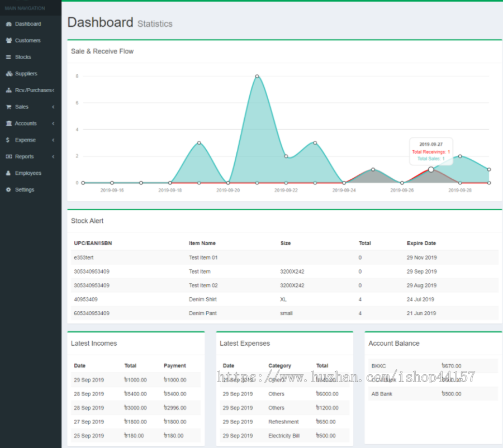Click the AB Bank account name
The width and height of the screenshot is (503, 448).
tap(382, 394)
